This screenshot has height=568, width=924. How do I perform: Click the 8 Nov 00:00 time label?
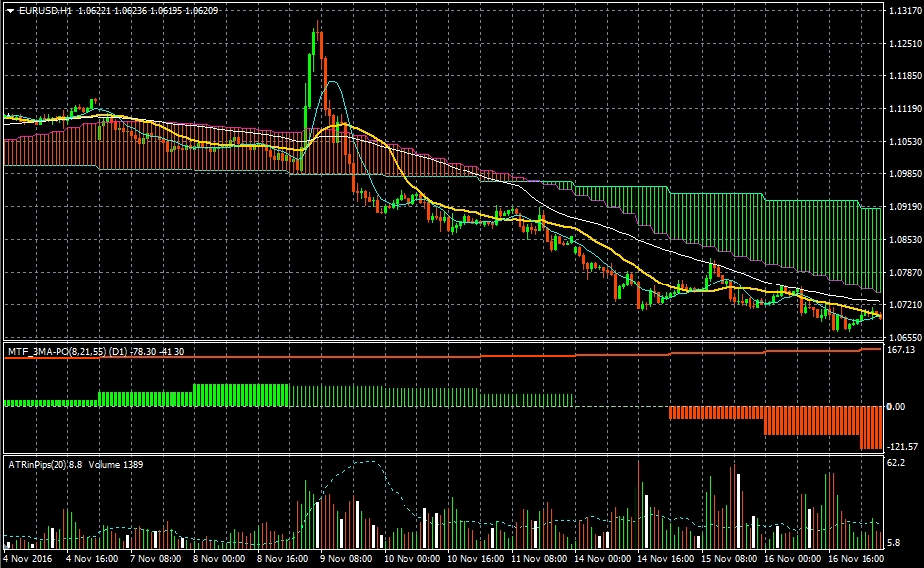[219, 558]
